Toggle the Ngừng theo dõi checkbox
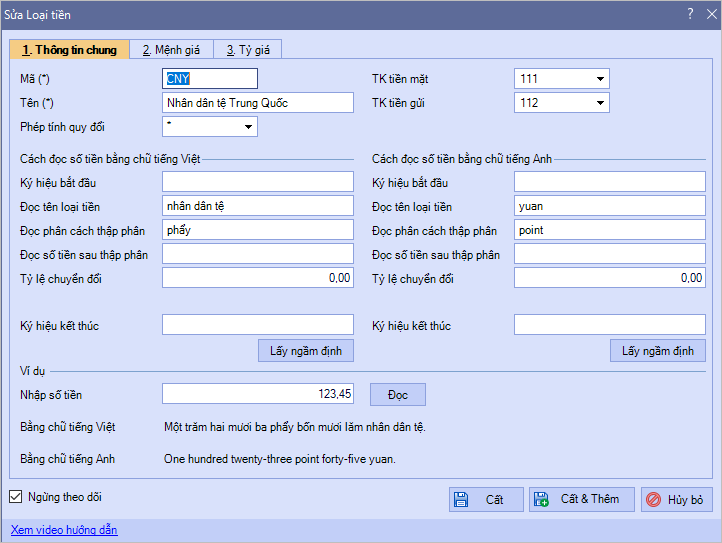The image size is (722, 543). pos(15,496)
